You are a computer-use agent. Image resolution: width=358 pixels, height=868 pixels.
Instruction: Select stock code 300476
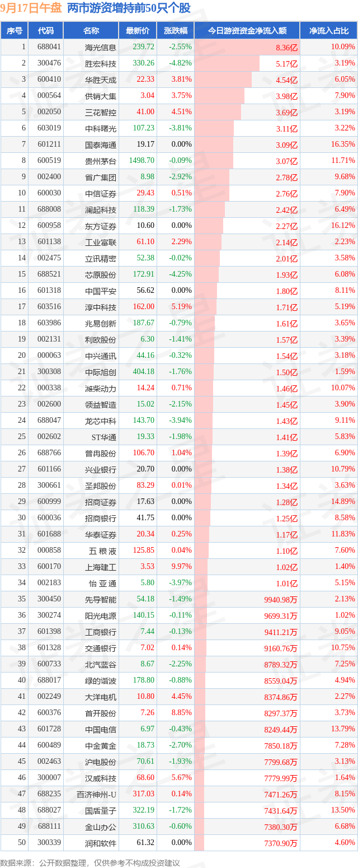(x=49, y=64)
